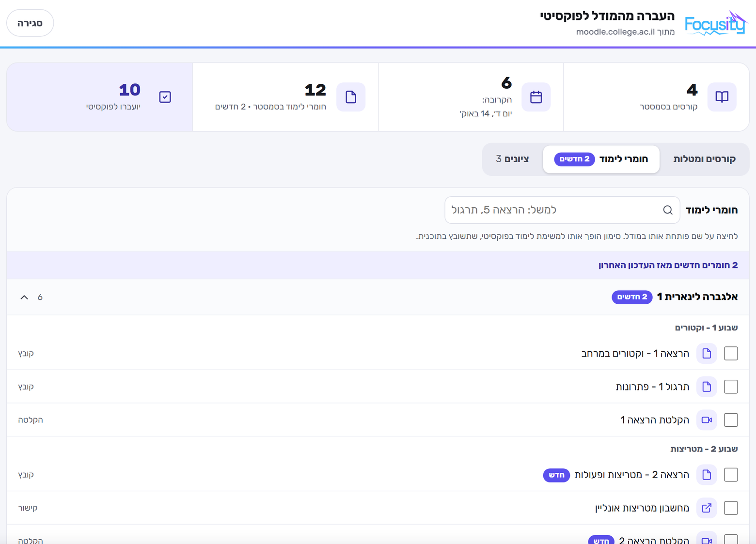Click the file icon of הרצאה 1 - וקטורים במרחב
Screen dimensions: 756x544
707,353
